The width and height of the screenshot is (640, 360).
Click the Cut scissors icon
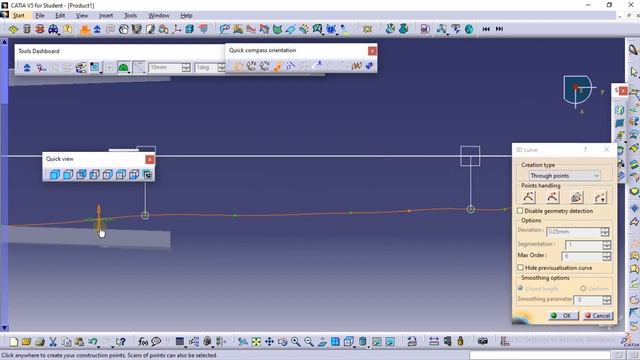point(53,342)
